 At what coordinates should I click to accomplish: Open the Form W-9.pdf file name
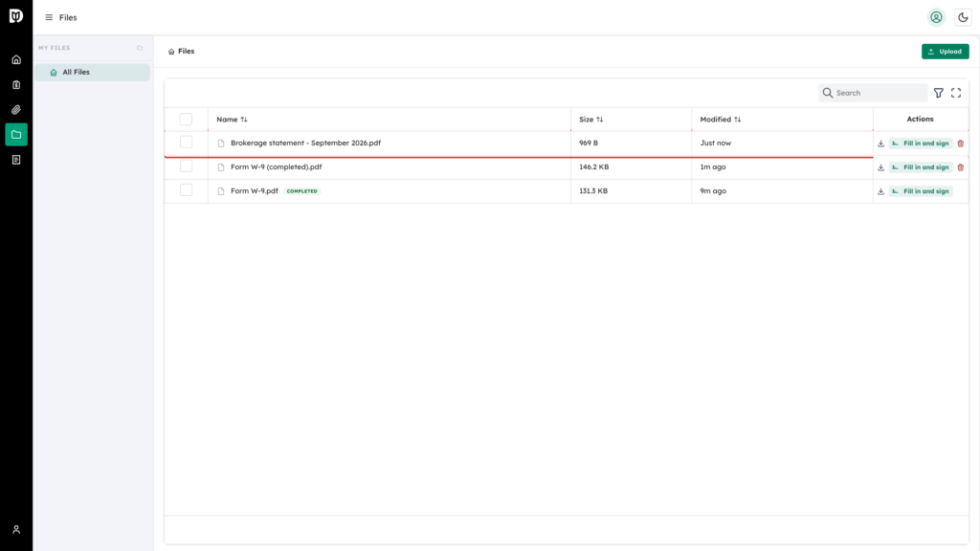coord(255,191)
